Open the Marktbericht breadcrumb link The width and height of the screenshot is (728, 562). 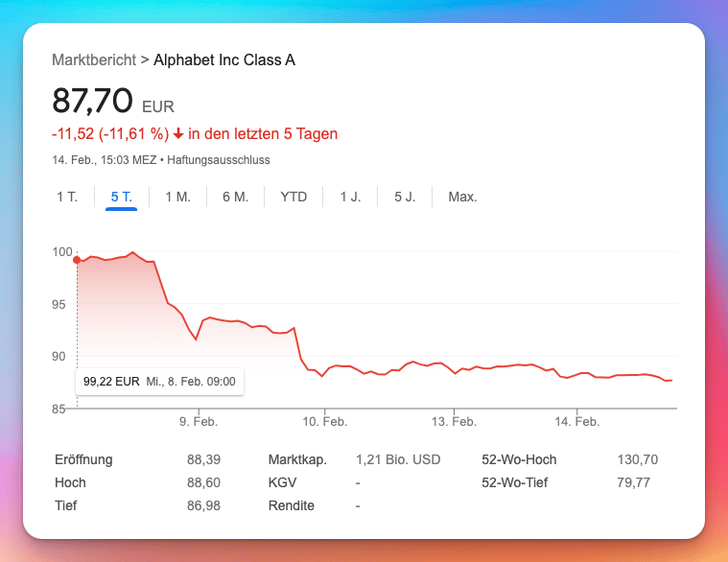[x=94, y=59]
